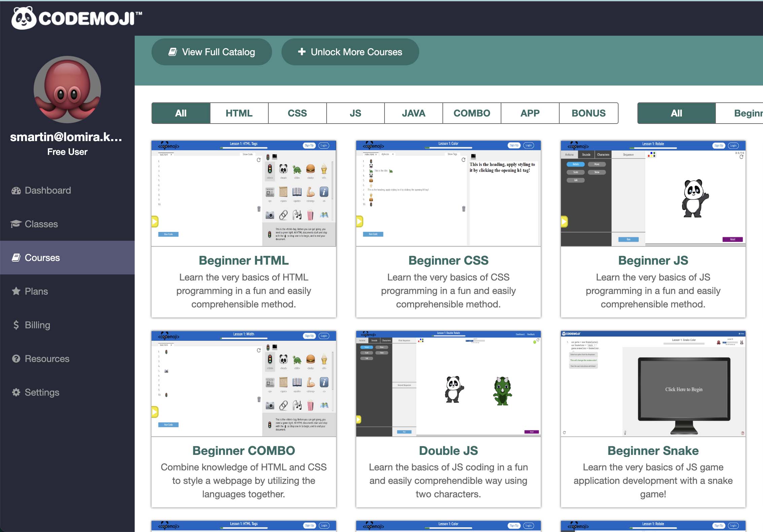Viewport: 763px width, 532px height.
Task: Go to Classes in the sidebar
Action: point(67,224)
